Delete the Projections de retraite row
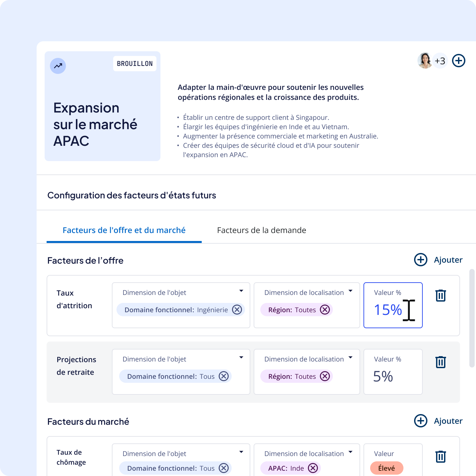 click(440, 362)
